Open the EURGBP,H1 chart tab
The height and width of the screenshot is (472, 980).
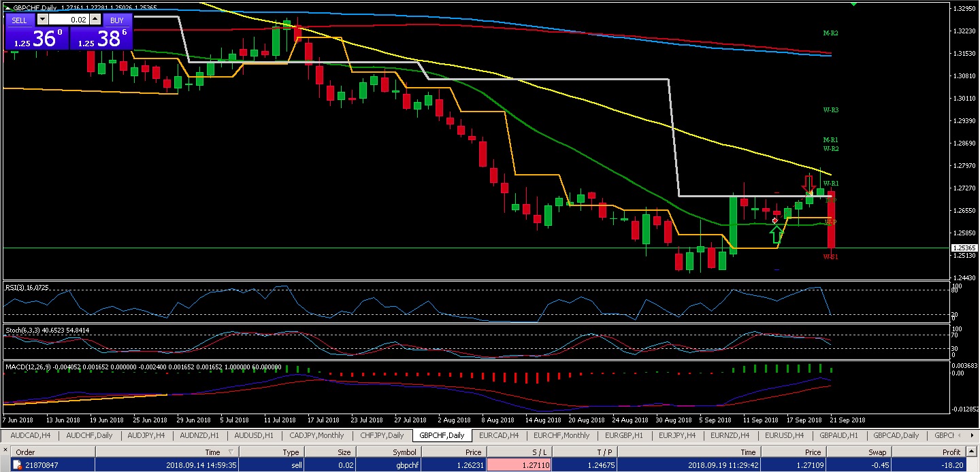point(624,435)
